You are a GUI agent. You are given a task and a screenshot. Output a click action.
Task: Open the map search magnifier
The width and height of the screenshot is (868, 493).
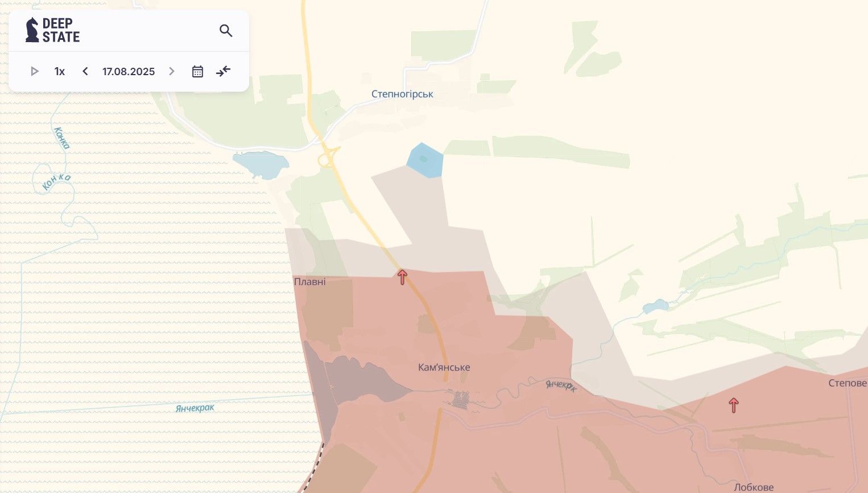click(226, 31)
